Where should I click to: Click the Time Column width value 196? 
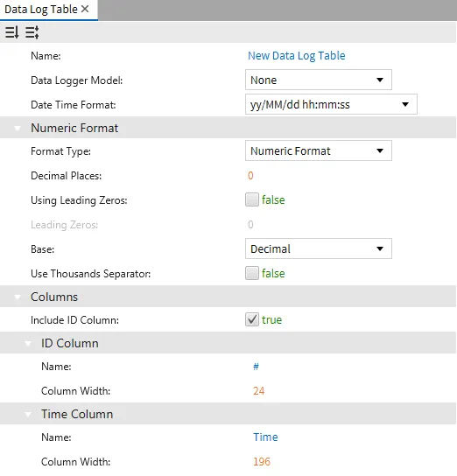[262, 462]
